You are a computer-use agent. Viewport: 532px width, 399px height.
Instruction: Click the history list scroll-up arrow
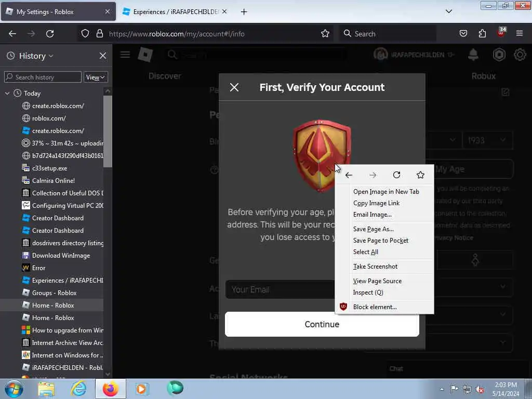pyautogui.click(x=108, y=91)
